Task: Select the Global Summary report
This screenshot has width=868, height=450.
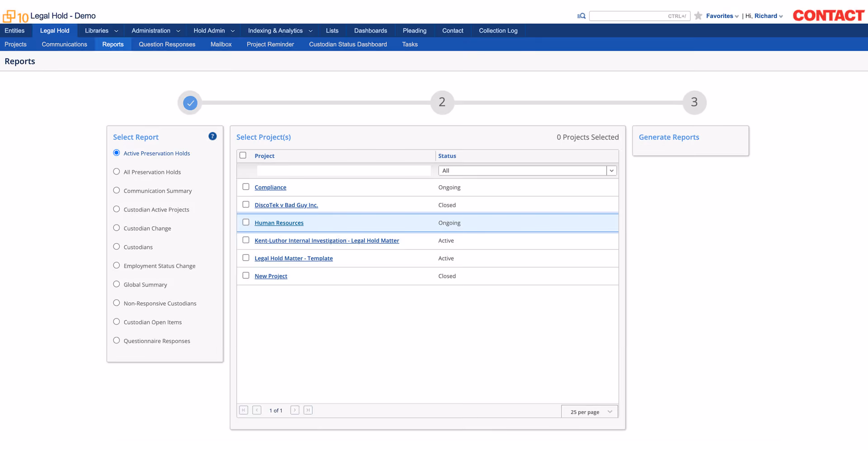Action: 117,284
